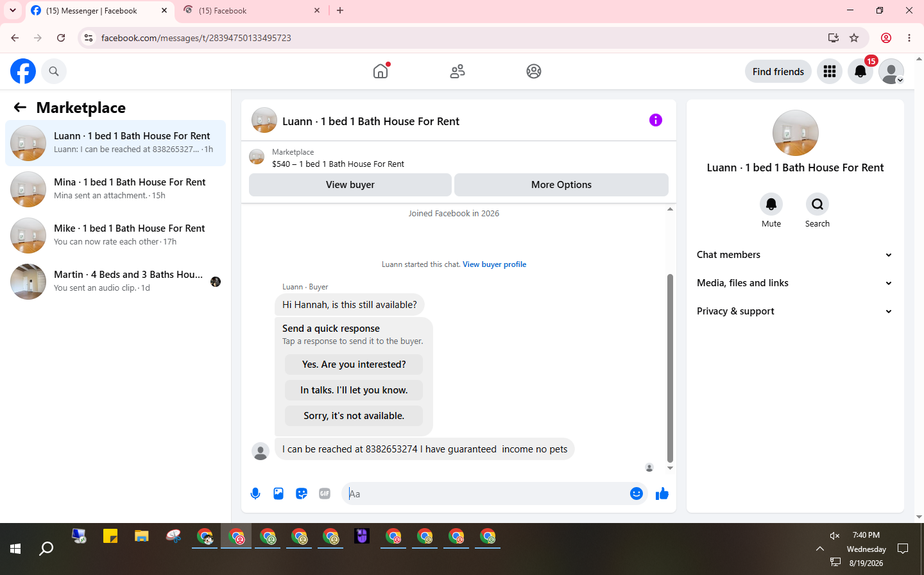
Task: Switch to the Messenger | Facebook tab
Action: [x=99, y=11]
